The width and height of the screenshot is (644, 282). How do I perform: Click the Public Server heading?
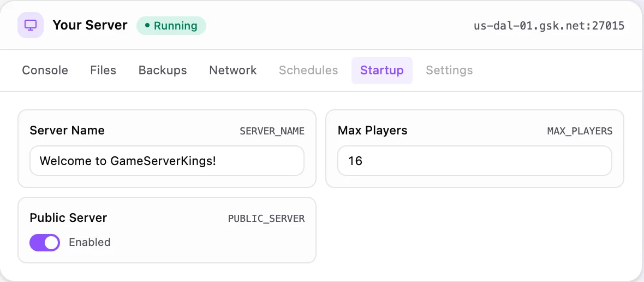68,218
